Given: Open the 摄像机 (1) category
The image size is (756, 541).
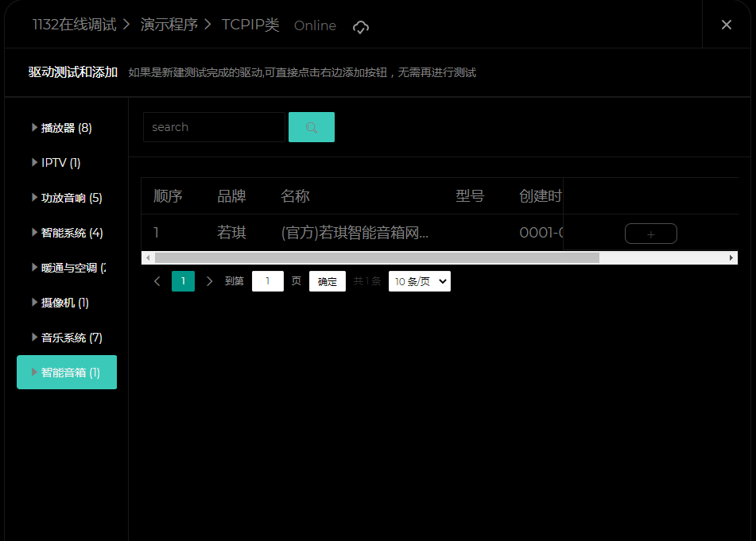Looking at the screenshot, I should (x=64, y=303).
